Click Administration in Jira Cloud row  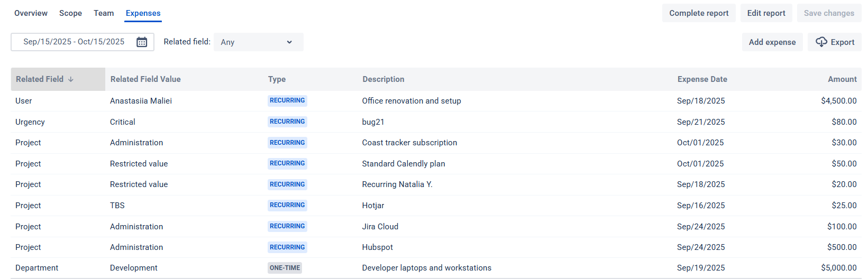point(136,227)
